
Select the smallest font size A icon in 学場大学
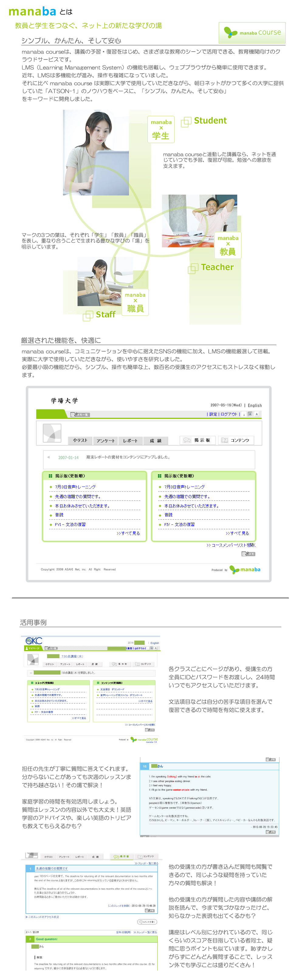(244, 415)
